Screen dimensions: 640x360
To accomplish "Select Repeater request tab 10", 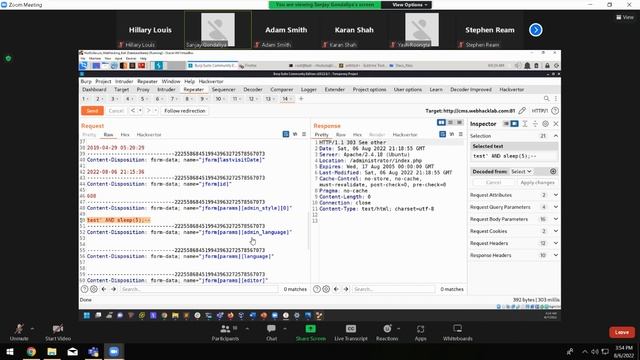I will (219, 99).
